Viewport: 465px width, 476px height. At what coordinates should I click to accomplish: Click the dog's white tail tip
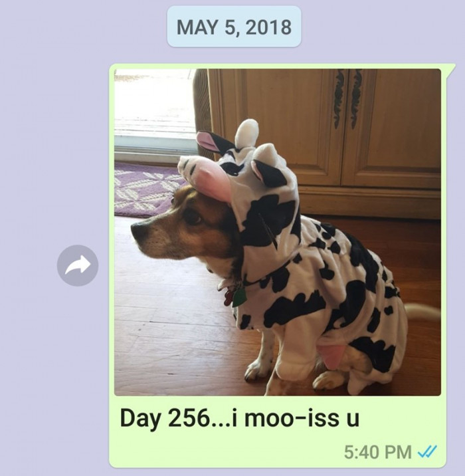click(x=422, y=312)
